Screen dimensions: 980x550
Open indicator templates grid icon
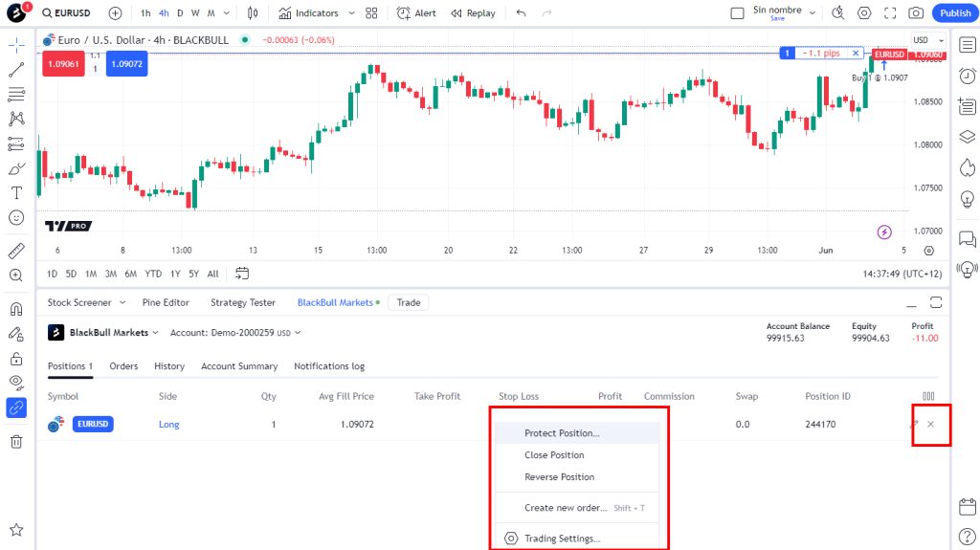[x=371, y=13]
